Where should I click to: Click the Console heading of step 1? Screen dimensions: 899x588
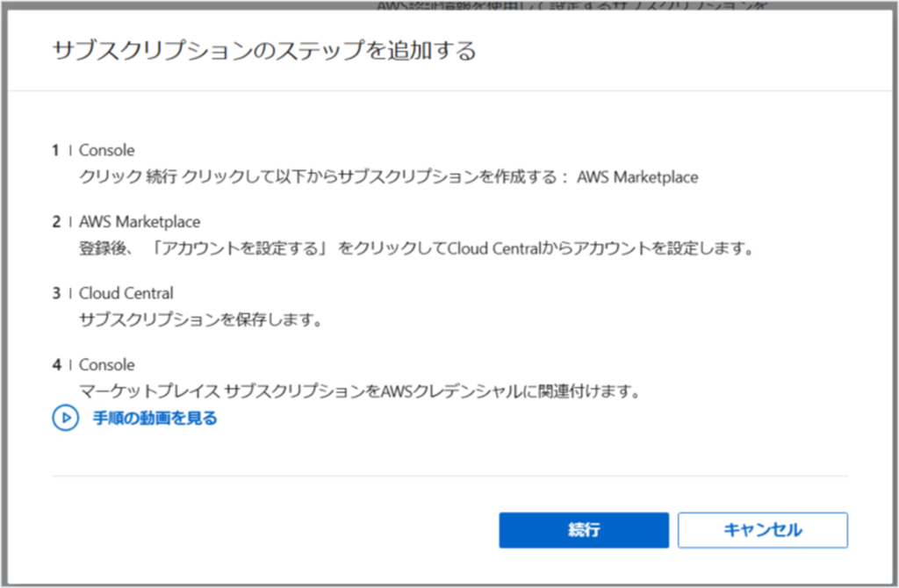pos(106,150)
